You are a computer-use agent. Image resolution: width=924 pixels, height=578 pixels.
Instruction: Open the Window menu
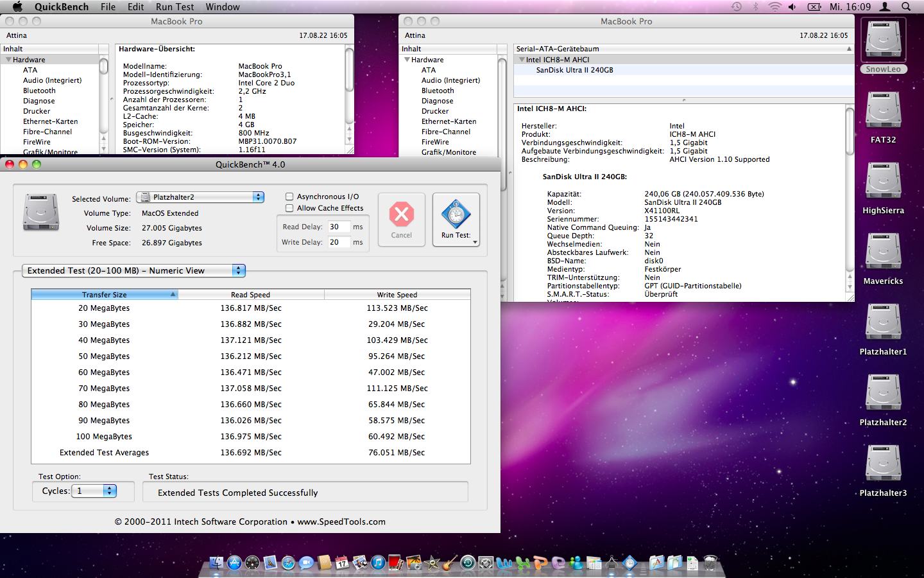(x=223, y=6)
